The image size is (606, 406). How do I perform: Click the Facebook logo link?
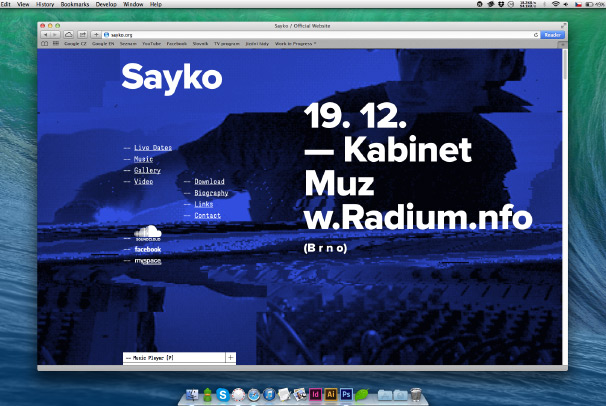147,249
